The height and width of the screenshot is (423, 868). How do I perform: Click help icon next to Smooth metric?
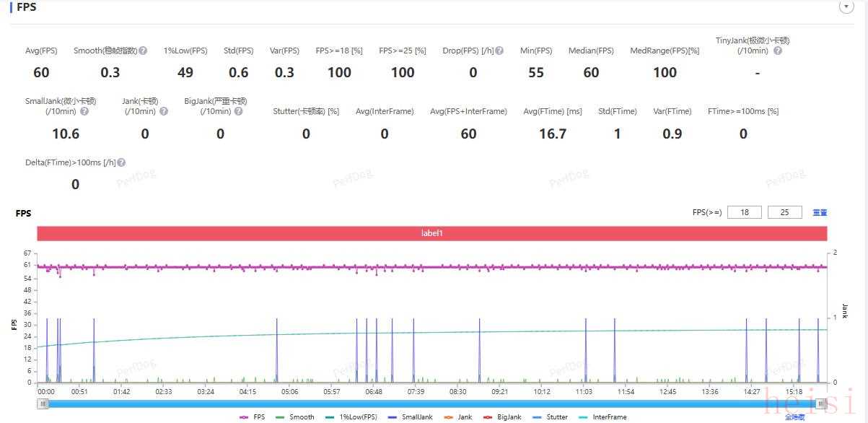tap(144, 51)
